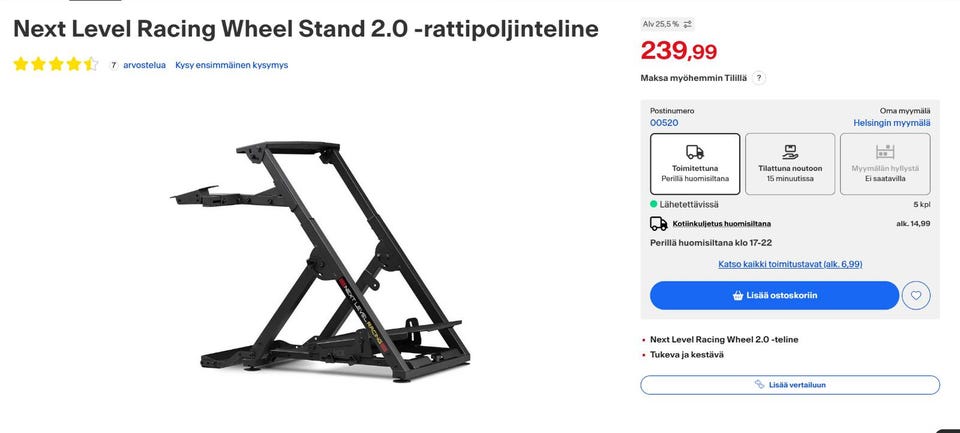This screenshot has height=433, width=960.
Task: Open Kotiinkuljetus huomisiltana details
Action: [720, 224]
